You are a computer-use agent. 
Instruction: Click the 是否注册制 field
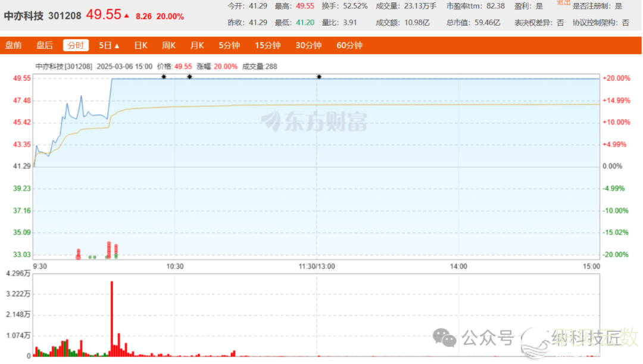(598, 6)
